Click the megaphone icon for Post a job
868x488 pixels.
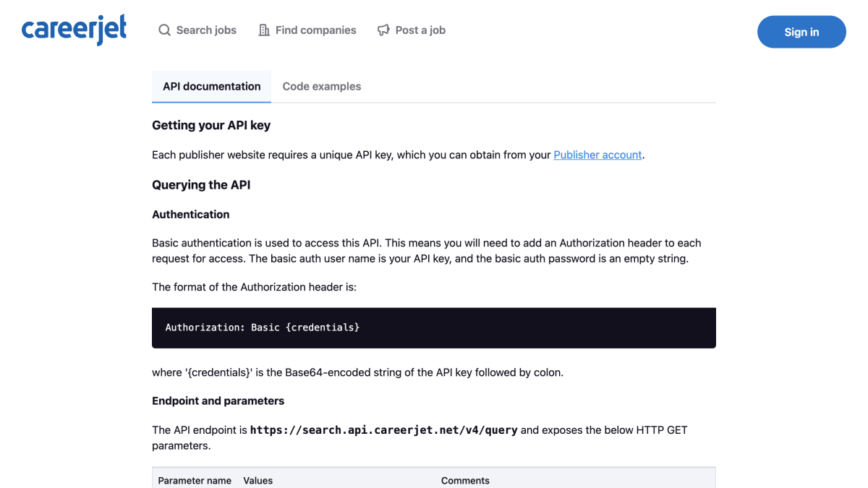[x=383, y=30]
